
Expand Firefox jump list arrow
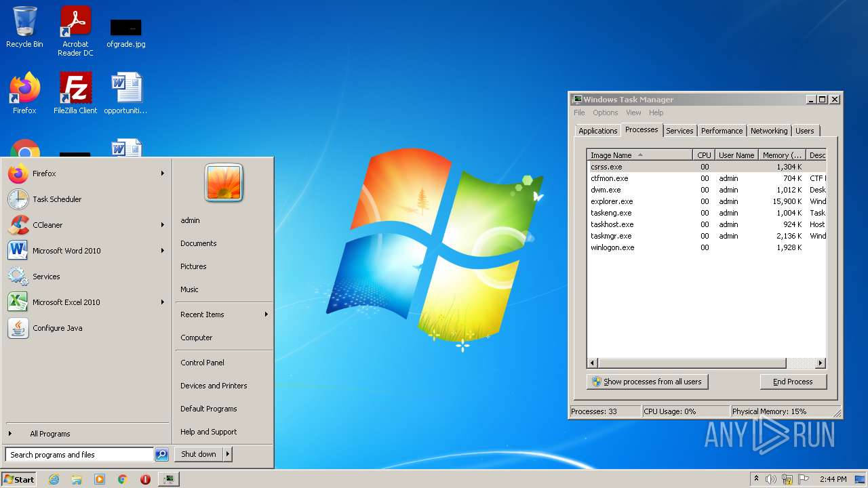[163, 174]
